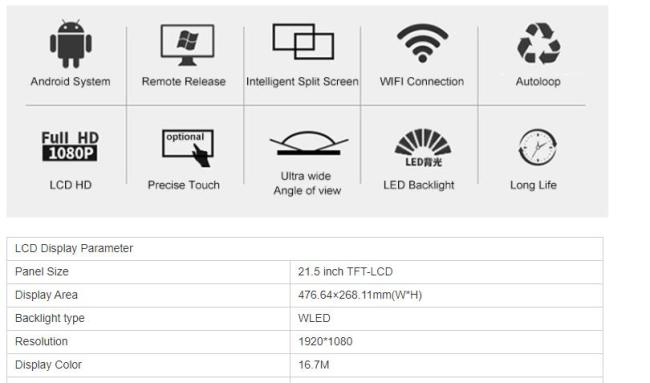Click the Backlight type label
Viewport: 650px width, 383px height.
(50, 318)
